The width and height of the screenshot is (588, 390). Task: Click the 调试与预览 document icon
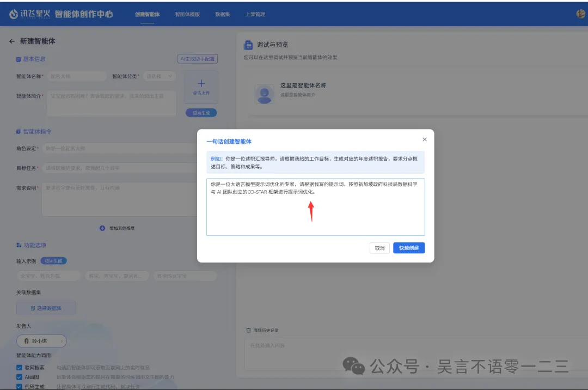[x=248, y=45]
